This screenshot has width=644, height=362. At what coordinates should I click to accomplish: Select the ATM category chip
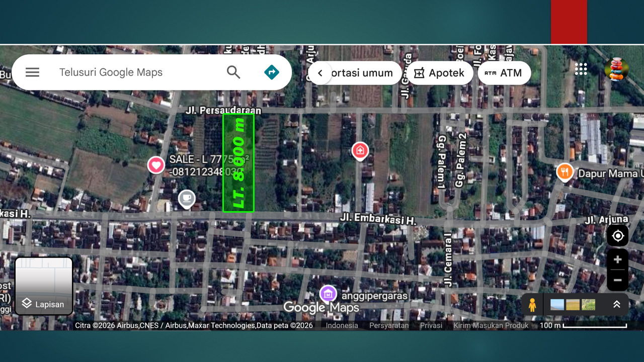[504, 73]
